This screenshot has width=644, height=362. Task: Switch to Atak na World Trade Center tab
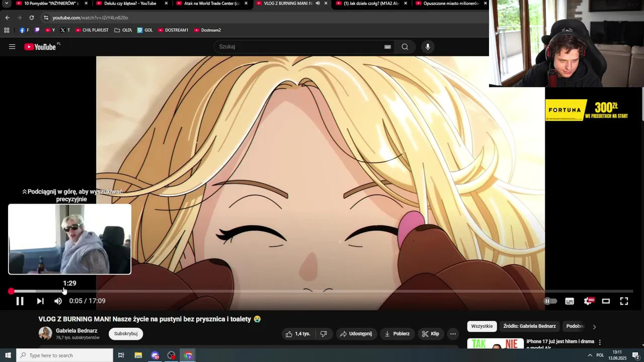point(211,3)
